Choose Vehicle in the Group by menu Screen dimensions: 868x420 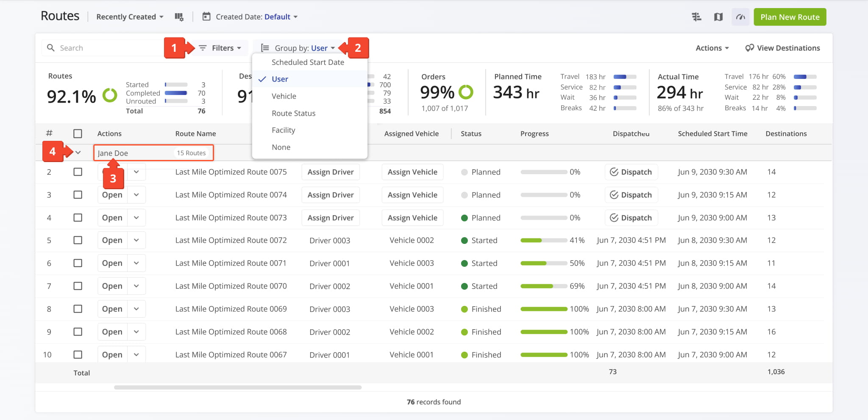click(284, 96)
